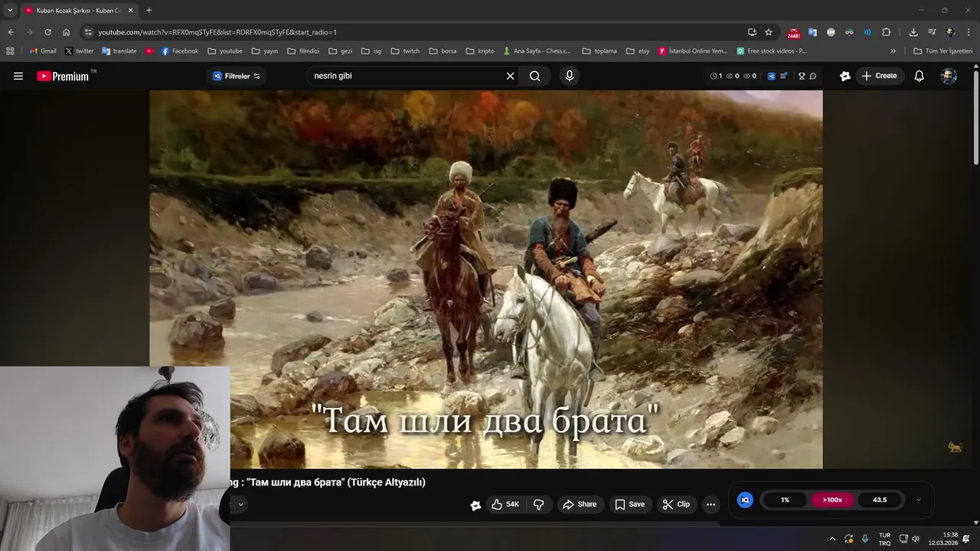Share the video
980x551 pixels.
pos(580,504)
